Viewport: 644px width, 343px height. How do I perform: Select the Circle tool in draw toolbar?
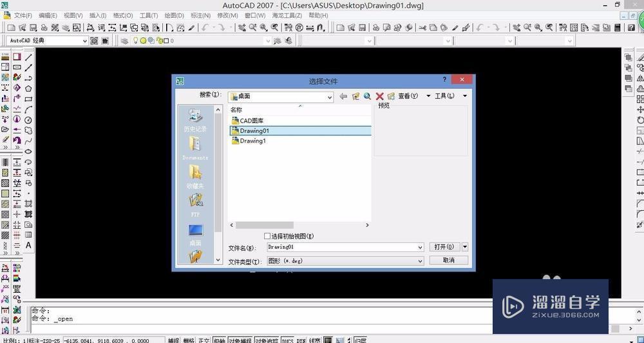click(28, 120)
